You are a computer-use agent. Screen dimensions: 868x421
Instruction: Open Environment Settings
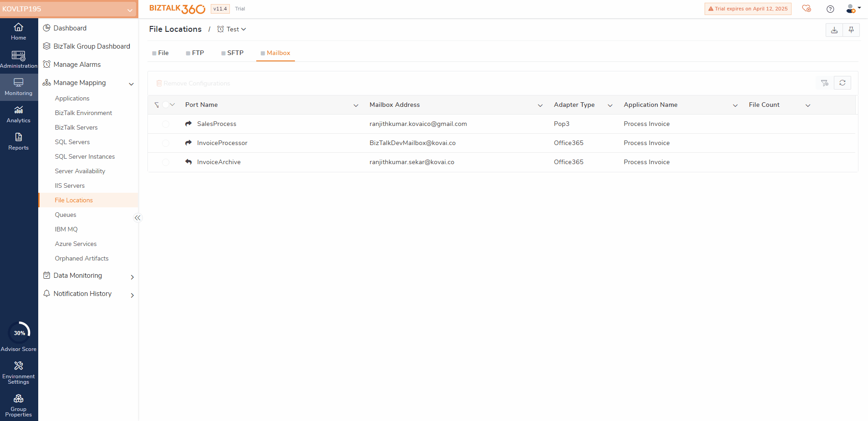tap(19, 372)
